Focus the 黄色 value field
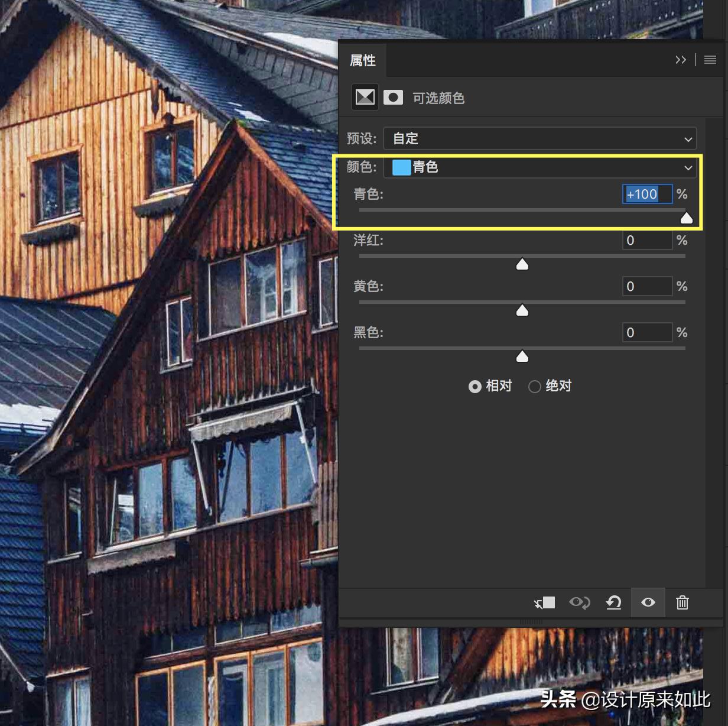Image resolution: width=728 pixels, height=726 pixels. coord(647,286)
